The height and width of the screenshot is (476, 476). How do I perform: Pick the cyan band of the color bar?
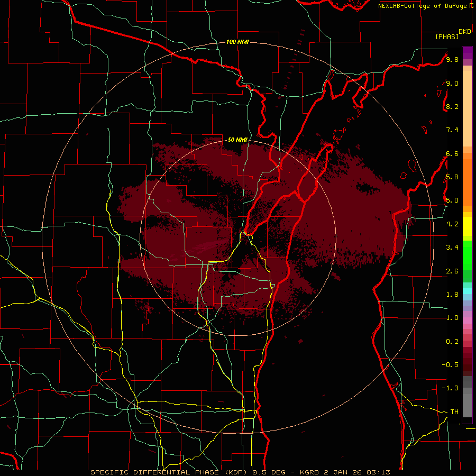pyautogui.click(x=467, y=291)
